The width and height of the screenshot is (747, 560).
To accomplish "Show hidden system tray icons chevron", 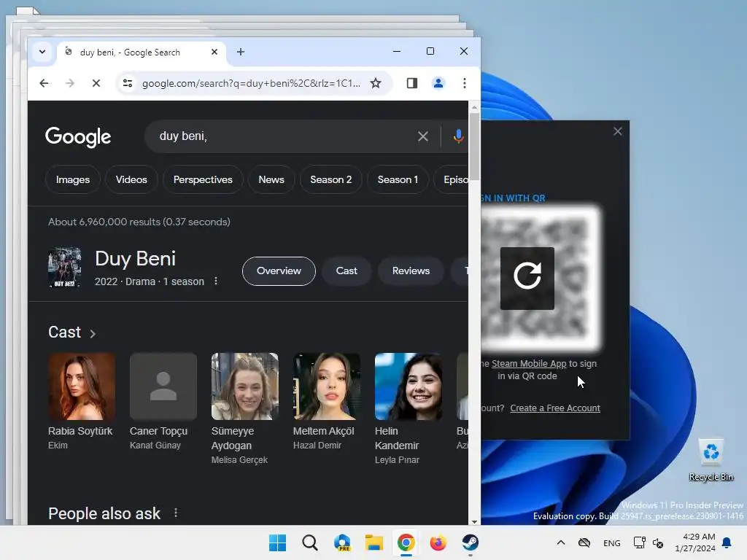I will [561, 542].
